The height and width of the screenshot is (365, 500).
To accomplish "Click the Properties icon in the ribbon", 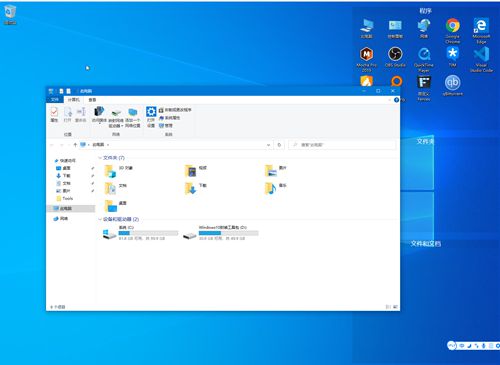I will click(54, 114).
